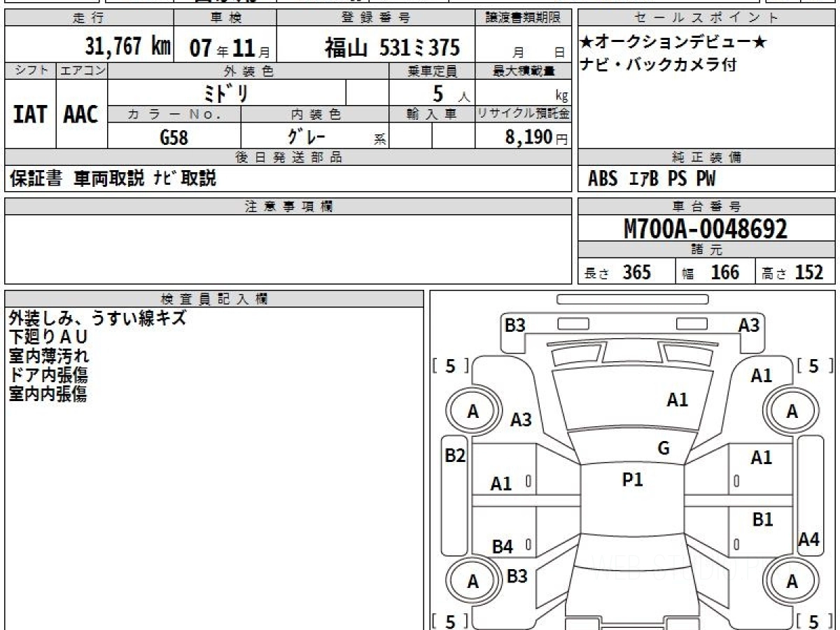This screenshot has width=840, height=630.
Task: Click the A3 mark on the front fender
Action: tap(521, 420)
